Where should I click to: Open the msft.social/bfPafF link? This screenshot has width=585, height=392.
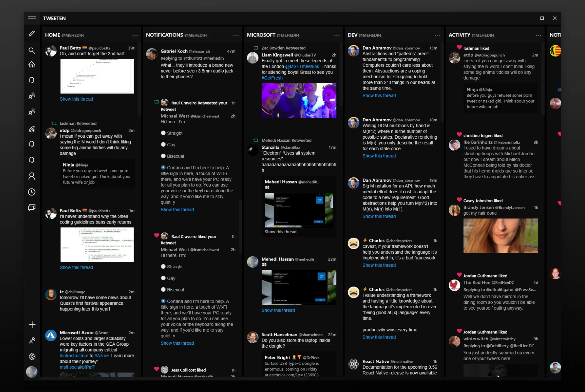point(77,367)
